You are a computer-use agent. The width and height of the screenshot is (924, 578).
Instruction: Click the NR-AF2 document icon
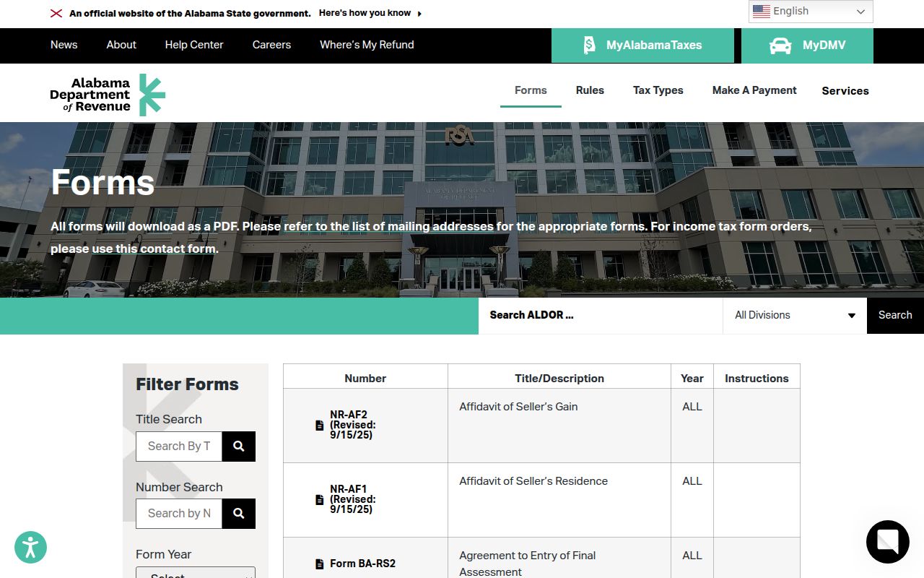(320, 426)
